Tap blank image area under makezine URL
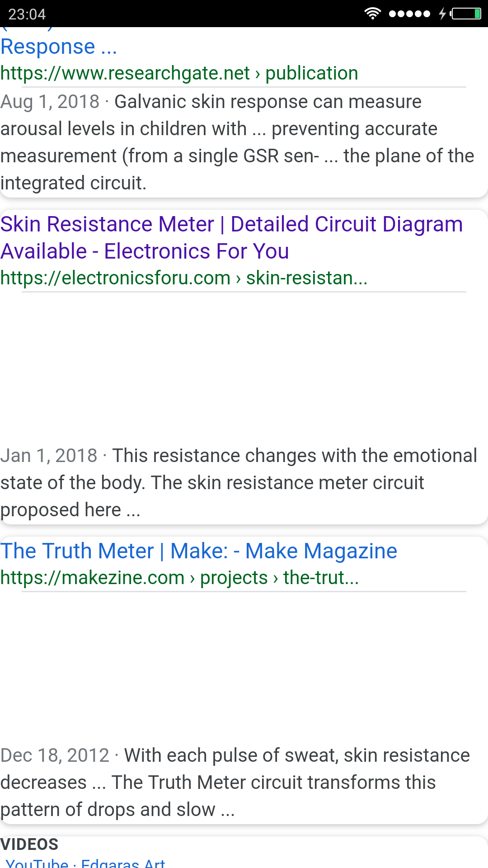 click(244, 667)
